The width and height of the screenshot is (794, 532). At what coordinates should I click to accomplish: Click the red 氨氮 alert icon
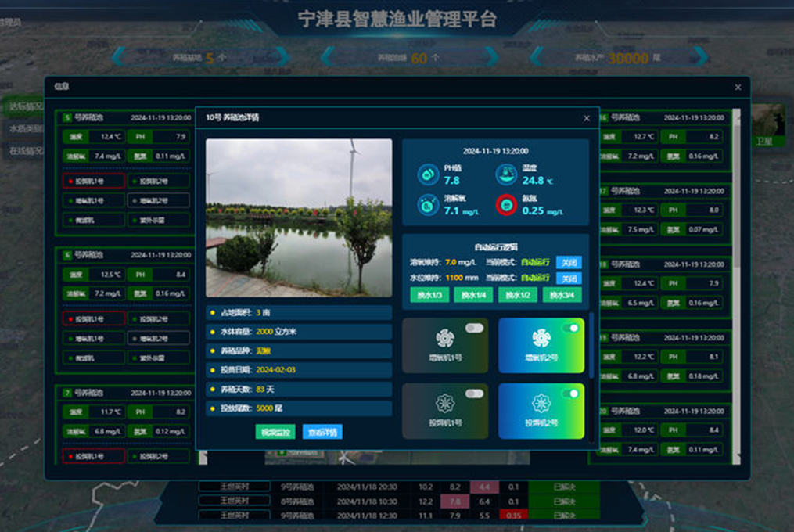pyautogui.click(x=506, y=205)
